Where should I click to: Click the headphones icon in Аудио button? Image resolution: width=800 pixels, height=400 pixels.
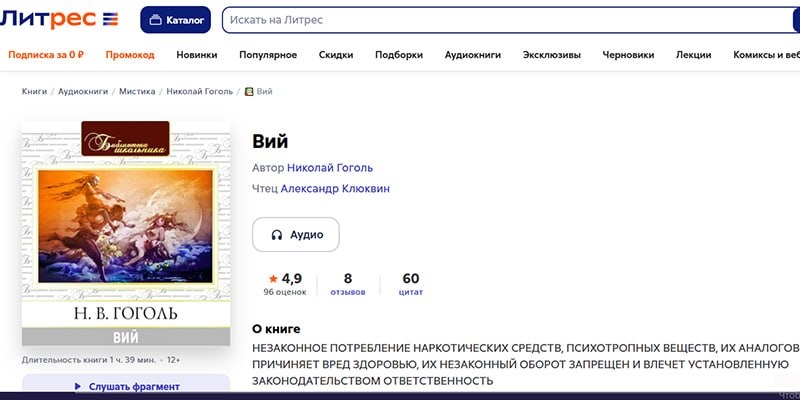pos(277,235)
